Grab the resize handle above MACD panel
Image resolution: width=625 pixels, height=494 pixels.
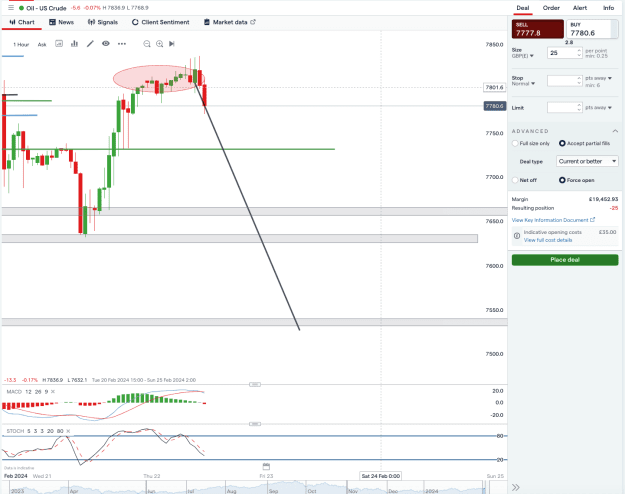tap(255, 384)
